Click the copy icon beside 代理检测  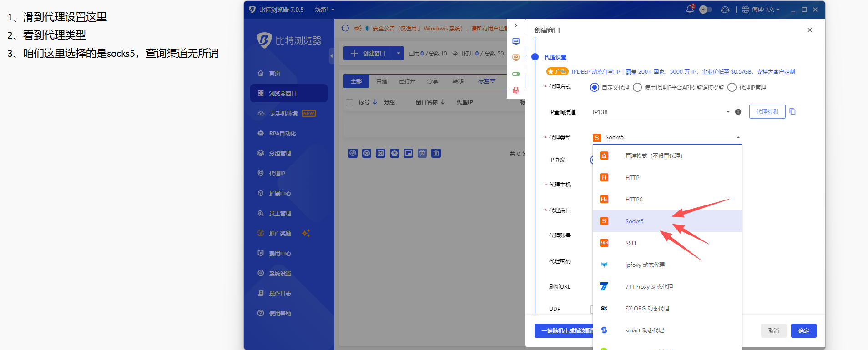[x=792, y=111]
